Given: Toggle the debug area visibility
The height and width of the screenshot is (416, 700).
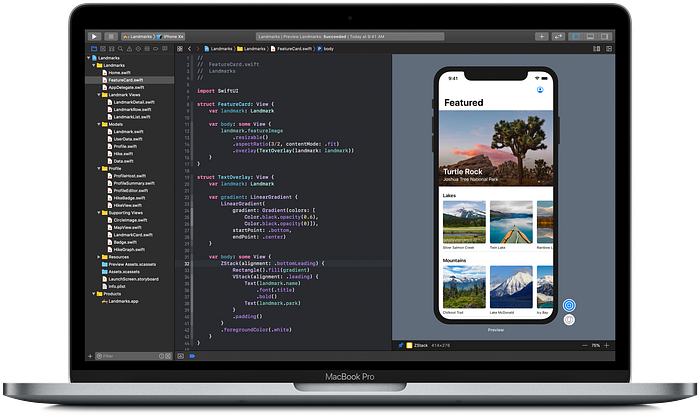Looking at the screenshot, I should [x=590, y=37].
